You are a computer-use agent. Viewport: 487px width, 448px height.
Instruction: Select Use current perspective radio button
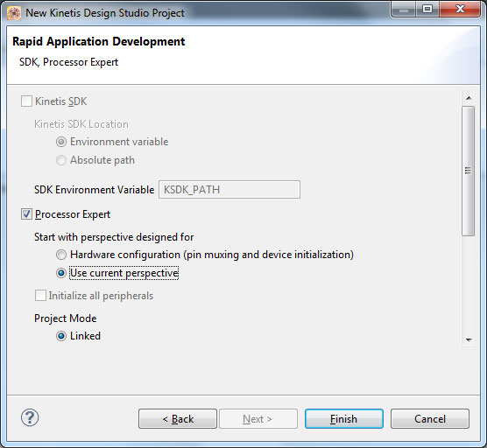pos(61,273)
